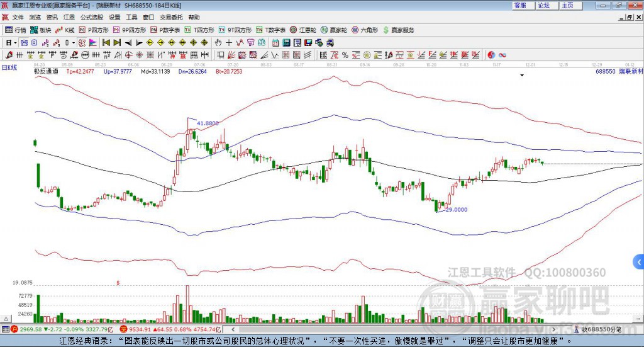The width and height of the screenshot is (644, 347).
Task: Open the 江恩 menu
Action: (69, 17)
